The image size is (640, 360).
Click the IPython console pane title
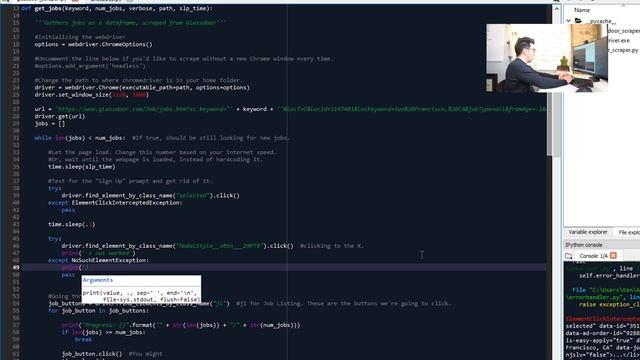[584, 245]
